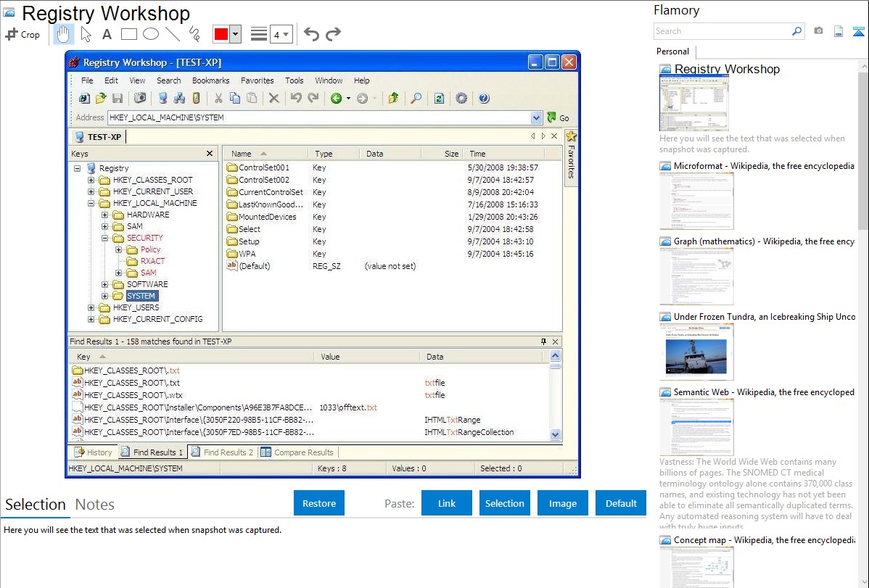Click the copy toolbar icon
869x588 pixels.
(x=235, y=99)
